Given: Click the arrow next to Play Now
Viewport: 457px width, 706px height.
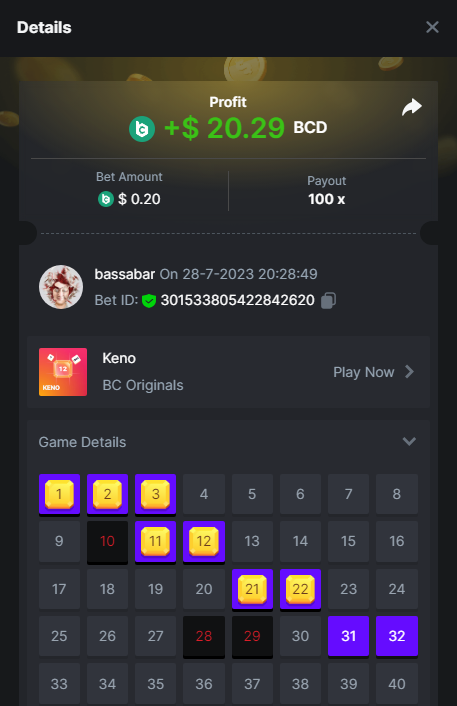Looking at the screenshot, I should [x=409, y=372].
